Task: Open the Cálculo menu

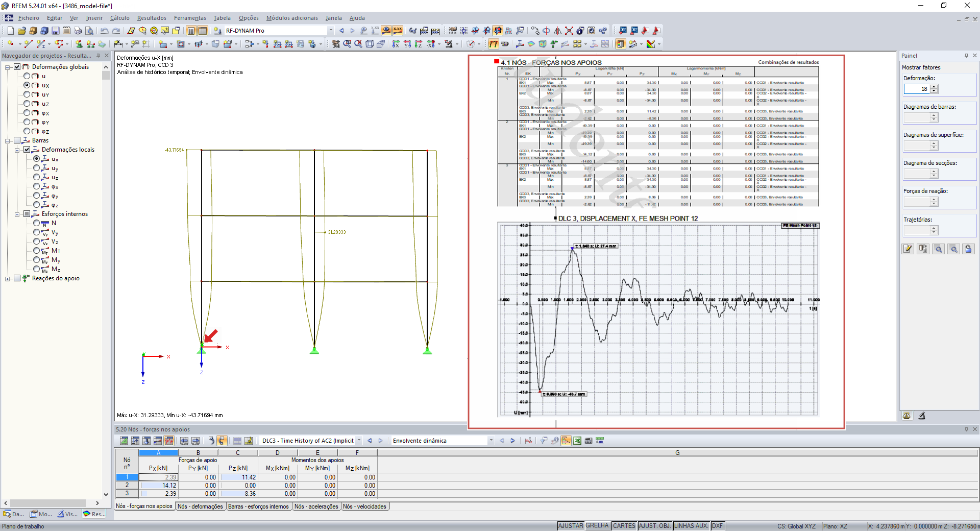Action: click(119, 18)
